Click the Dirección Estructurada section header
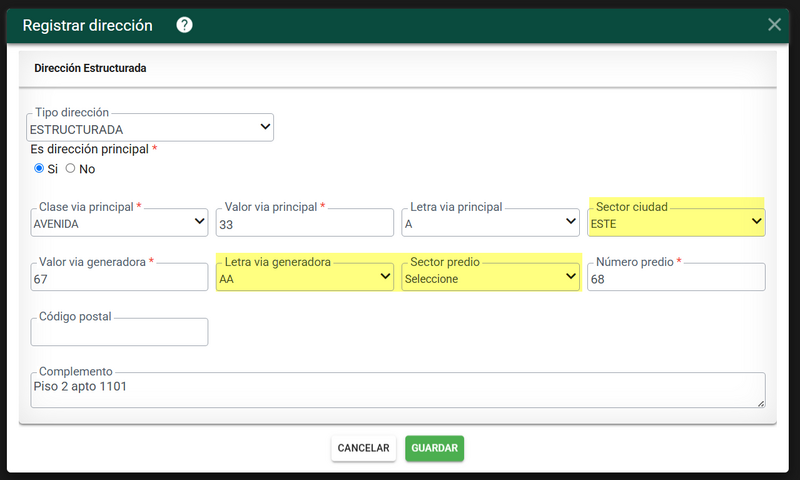Image resolution: width=800 pixels, height=480 pixels. coord(90,68)
